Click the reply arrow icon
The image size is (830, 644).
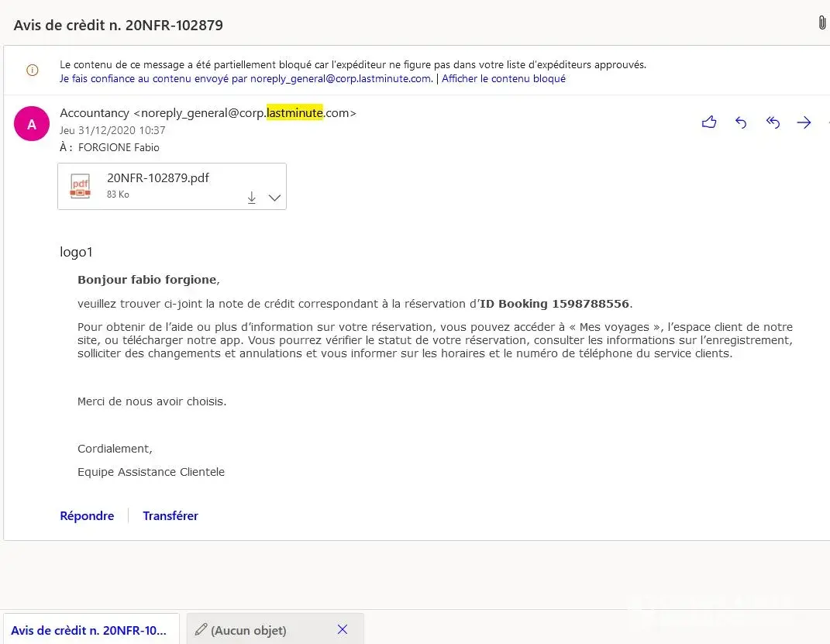[x=741, y=122]
